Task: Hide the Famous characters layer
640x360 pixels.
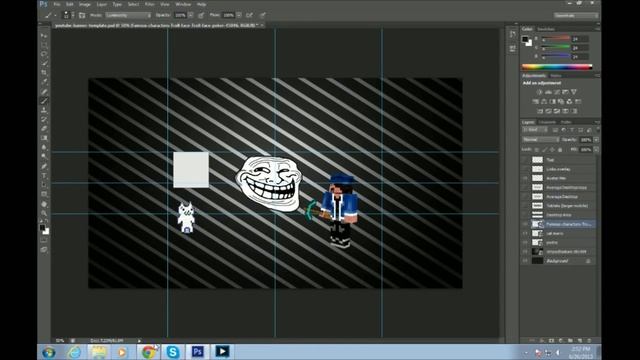Action: 525,224
